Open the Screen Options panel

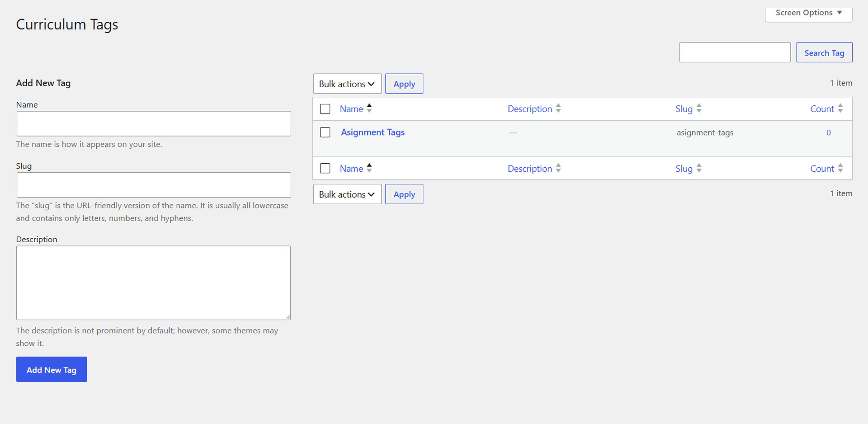coord(808,13)
